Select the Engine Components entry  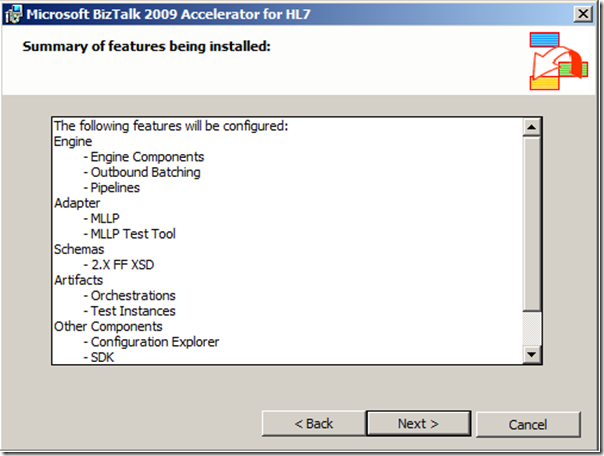click(x=144, y=157)
